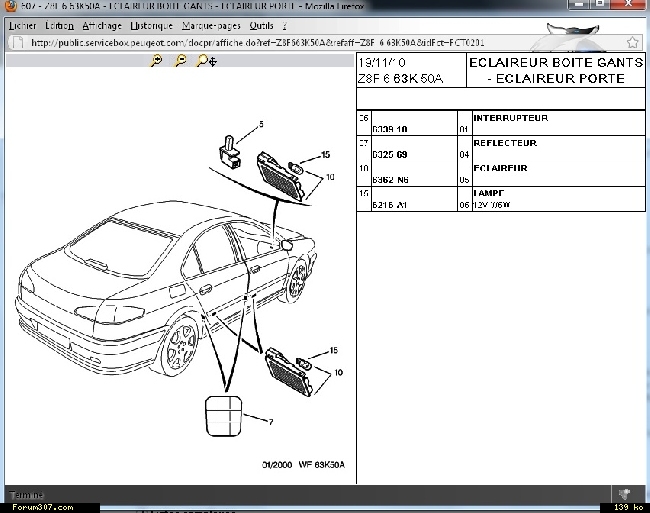Click the page icon beside the URL

(18, 43)
